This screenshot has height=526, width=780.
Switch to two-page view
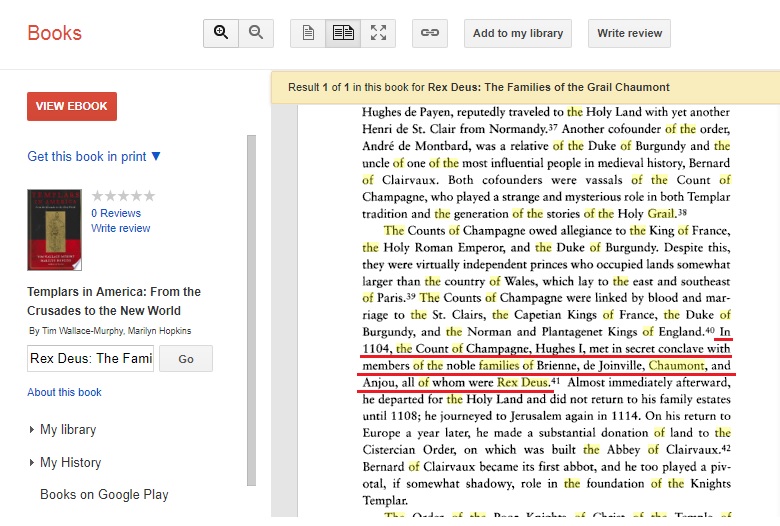point(343,33)
